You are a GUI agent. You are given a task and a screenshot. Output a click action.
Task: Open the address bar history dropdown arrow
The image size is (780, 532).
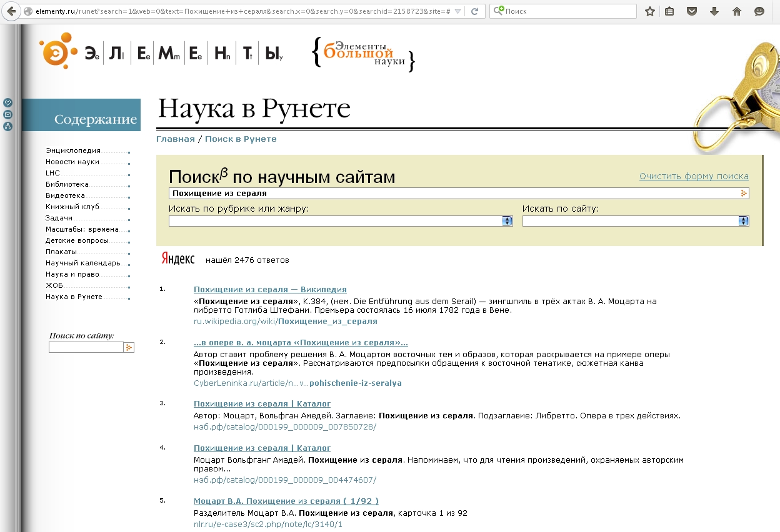(458, 11)
